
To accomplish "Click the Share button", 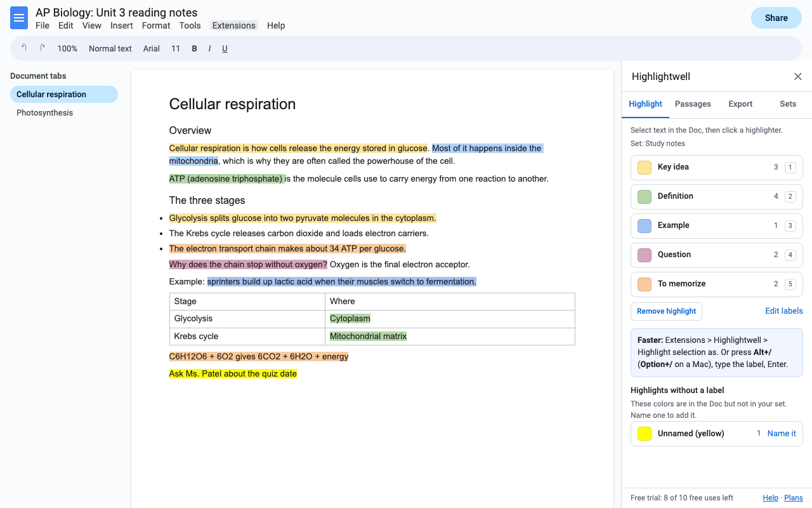I will (776, 18).
